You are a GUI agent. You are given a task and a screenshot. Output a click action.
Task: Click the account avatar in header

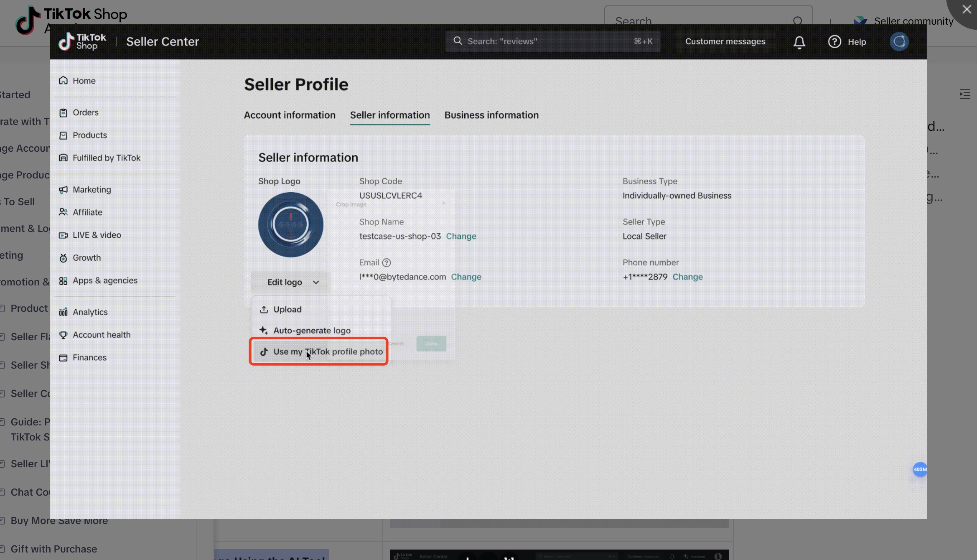point(899,42)
